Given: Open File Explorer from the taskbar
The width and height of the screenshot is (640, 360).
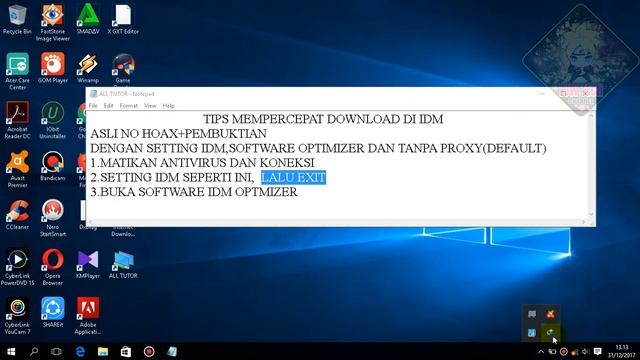Looking at the screenshot, I should [x=103, y=351].
